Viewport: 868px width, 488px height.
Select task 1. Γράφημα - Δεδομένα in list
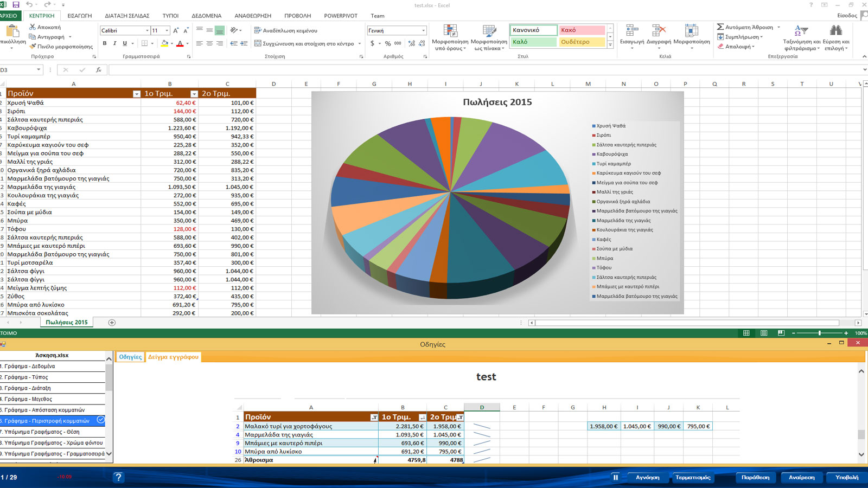pos(53,366)
